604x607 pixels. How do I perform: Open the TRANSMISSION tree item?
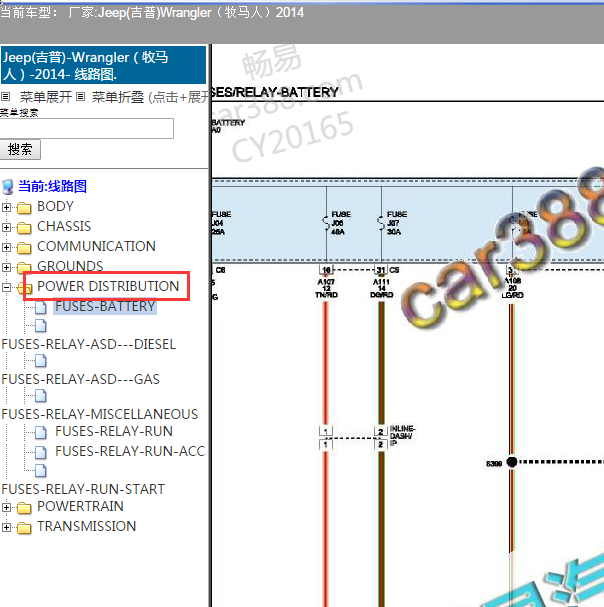pos(86,526)
